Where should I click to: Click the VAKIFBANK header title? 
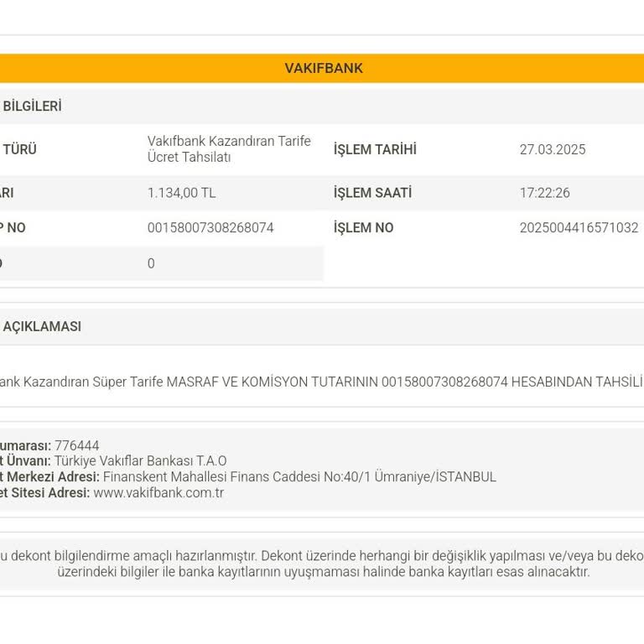324,68
